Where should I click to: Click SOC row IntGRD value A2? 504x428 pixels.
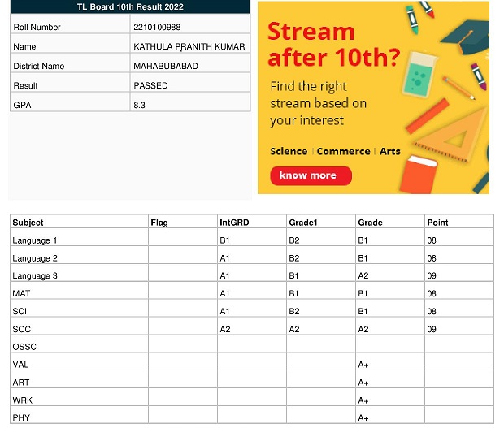225,330
